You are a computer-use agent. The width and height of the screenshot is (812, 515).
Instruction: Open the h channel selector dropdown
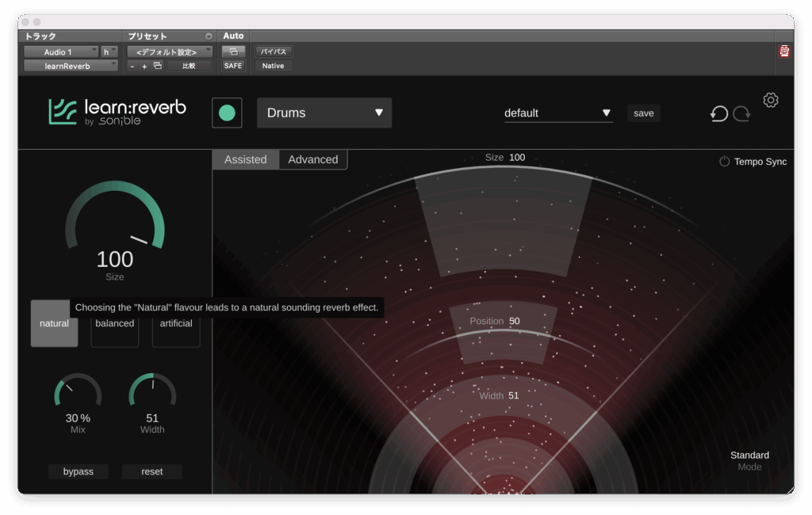point(109,51)
